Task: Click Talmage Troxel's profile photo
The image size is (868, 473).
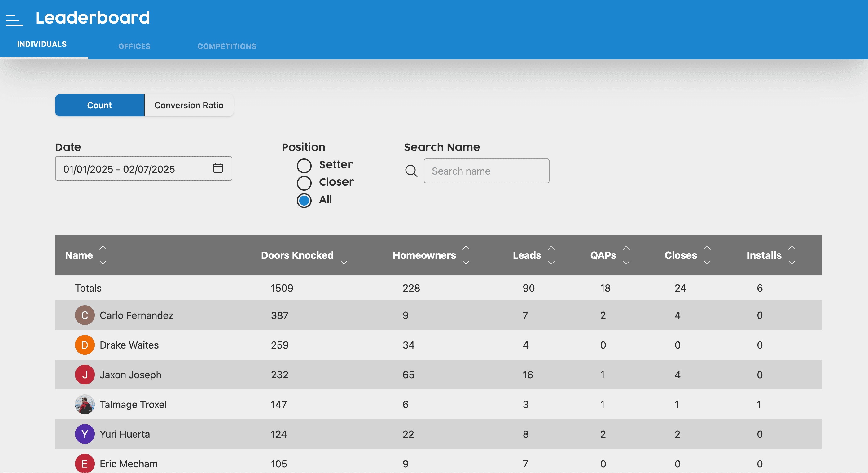Action: click(x=85, y=404)
